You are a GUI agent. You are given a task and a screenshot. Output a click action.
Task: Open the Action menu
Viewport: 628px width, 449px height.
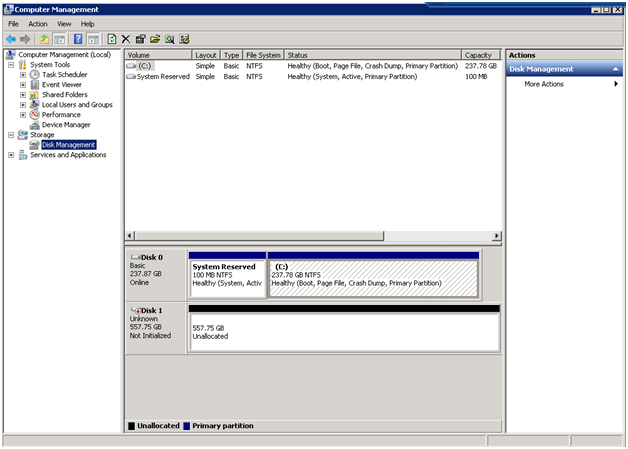(38, 23)
